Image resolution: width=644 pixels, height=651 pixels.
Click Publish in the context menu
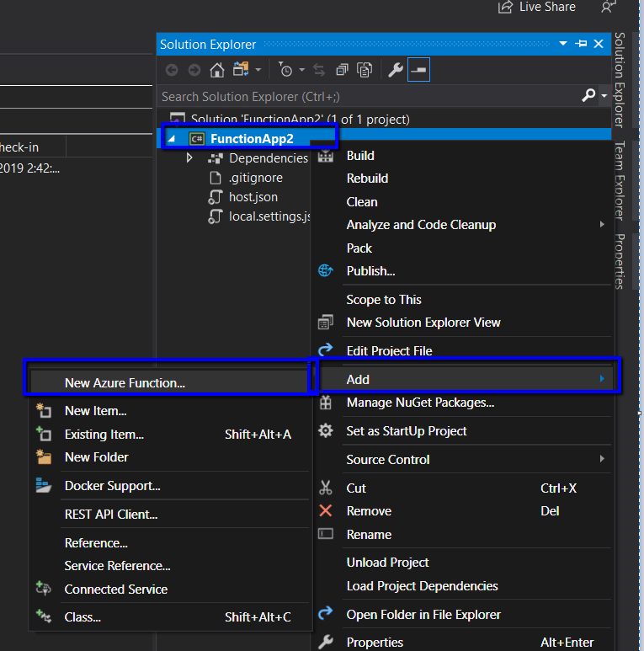(x=370, y=271)
